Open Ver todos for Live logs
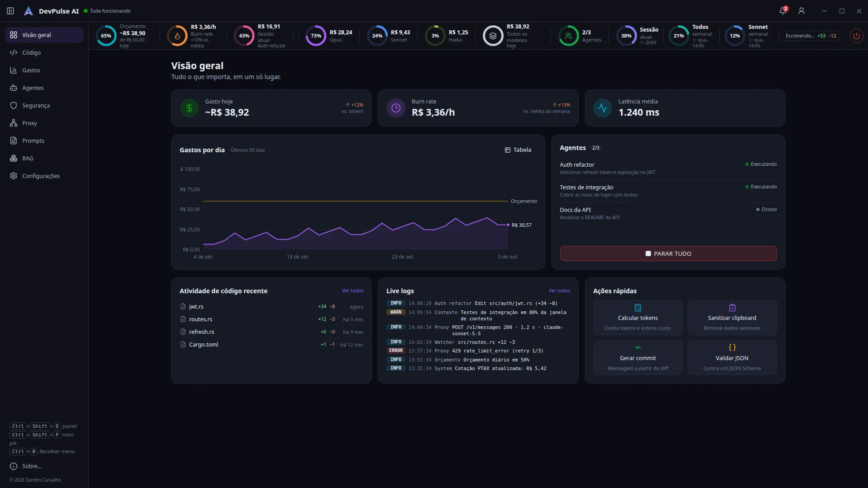The width and height of the screenshot is (868, 488). click(x=559, y=291)
